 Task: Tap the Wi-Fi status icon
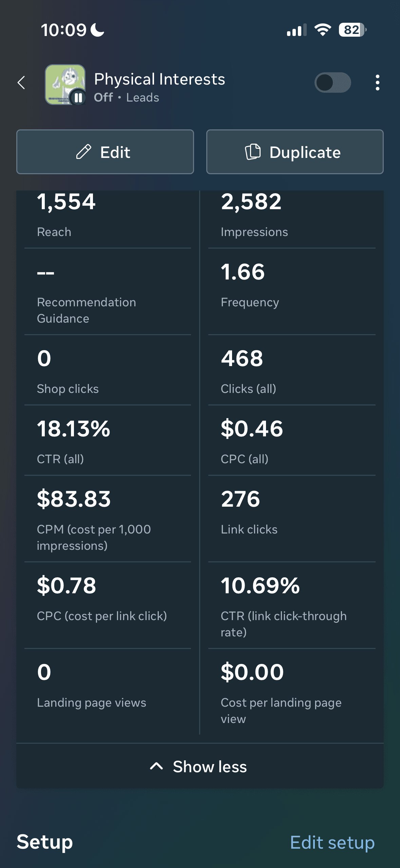tap(323, 30)
